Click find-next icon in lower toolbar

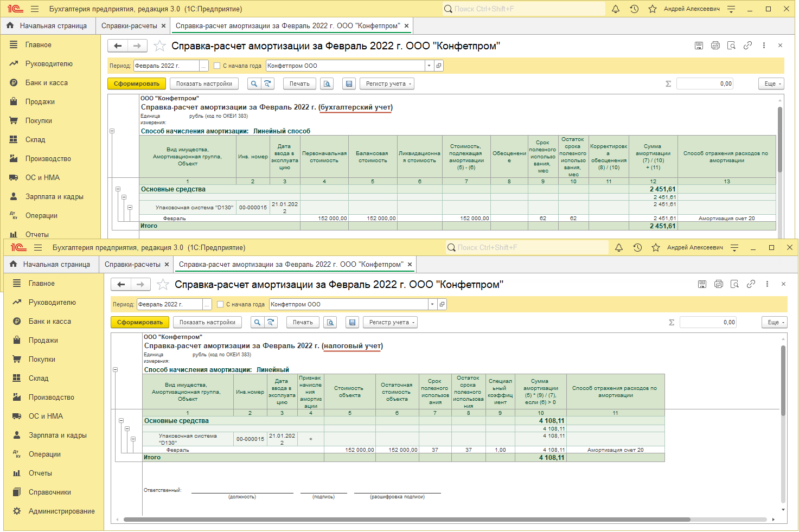[x=271, y=322]
